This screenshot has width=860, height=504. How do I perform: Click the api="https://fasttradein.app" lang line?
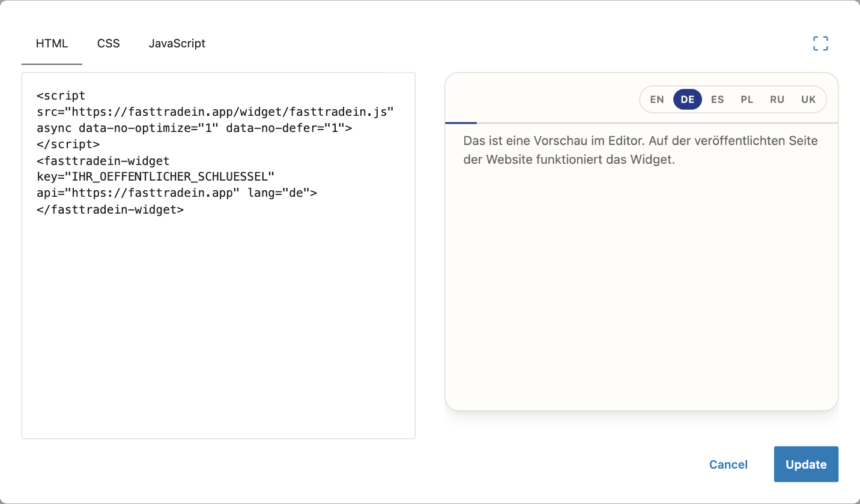tap(177, 193)
